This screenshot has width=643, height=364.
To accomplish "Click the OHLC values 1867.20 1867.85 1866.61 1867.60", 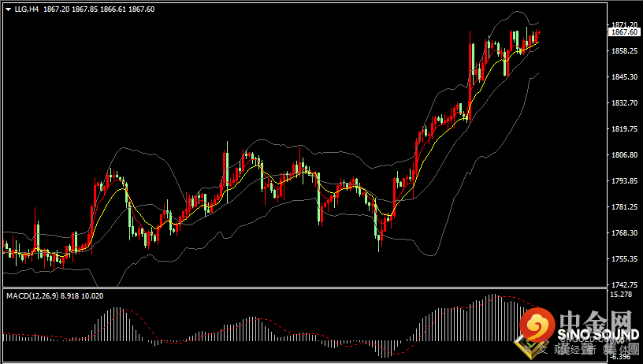I will (98, 9).
